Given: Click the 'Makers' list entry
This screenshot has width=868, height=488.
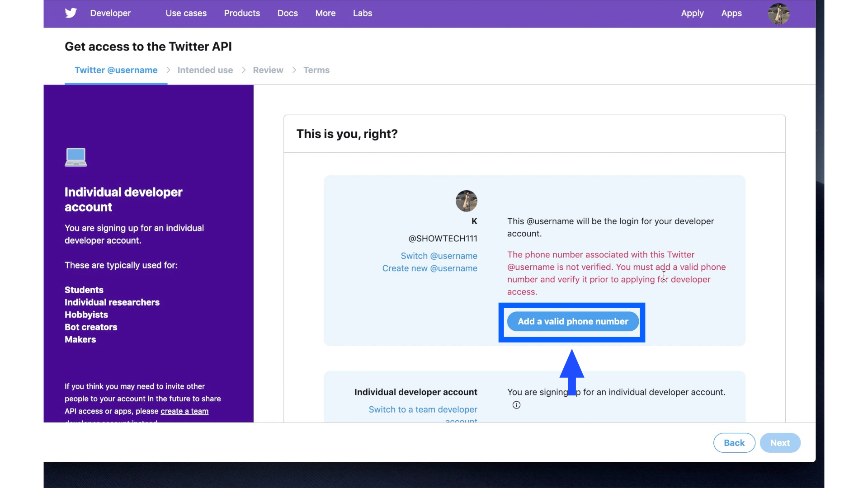Looking at the screenshot, I should pyautogui.click(x=80, y=339).
